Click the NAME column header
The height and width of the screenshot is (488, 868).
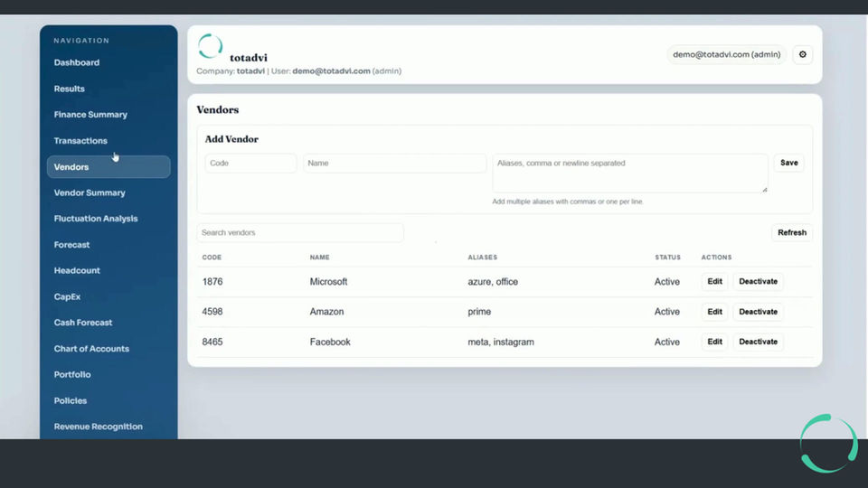(x=319, y=258)
